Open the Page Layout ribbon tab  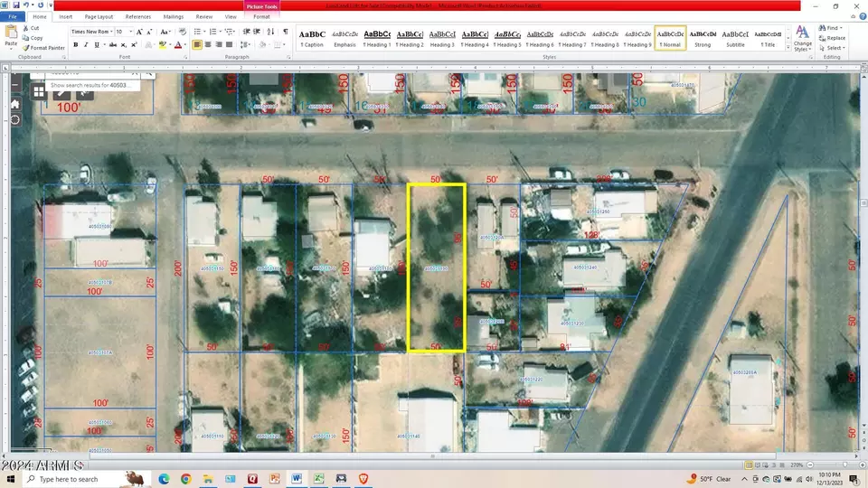pyautogui.click(x=99, y=16)
